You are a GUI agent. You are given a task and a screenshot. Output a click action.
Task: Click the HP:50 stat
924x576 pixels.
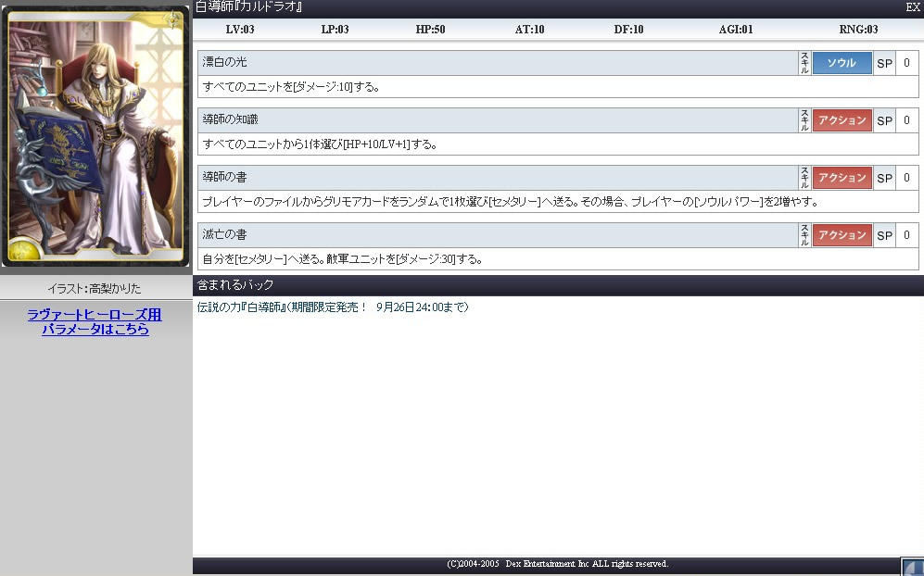pyautogui.click(x=430, y=30)
